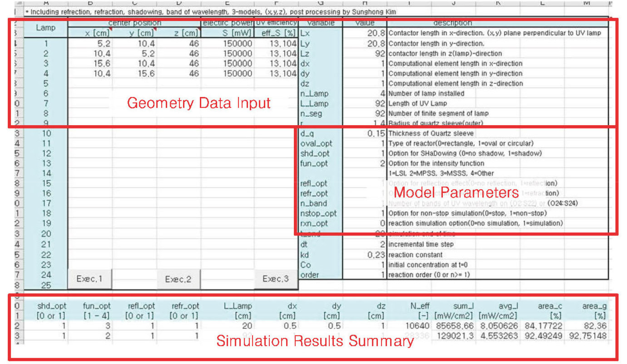627x364 pixels.
Task: Select 'Option for non-stop simulation' description
Action: tap(468, 213)
